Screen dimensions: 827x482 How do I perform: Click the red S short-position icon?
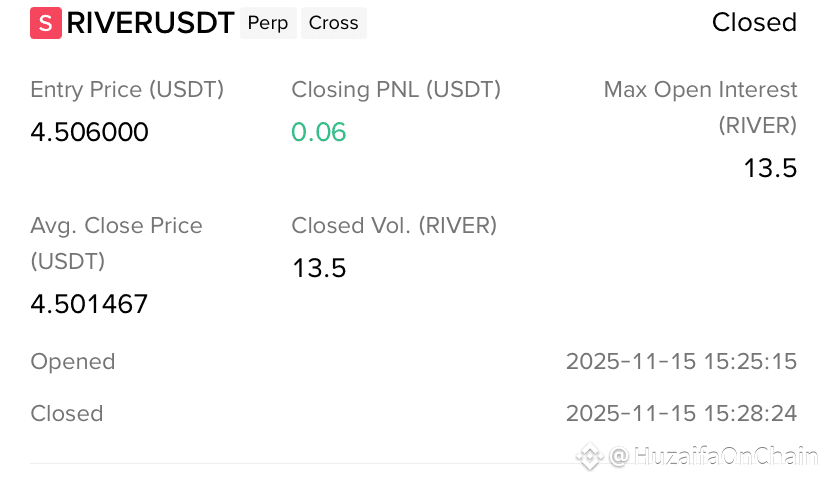point(46,23)
